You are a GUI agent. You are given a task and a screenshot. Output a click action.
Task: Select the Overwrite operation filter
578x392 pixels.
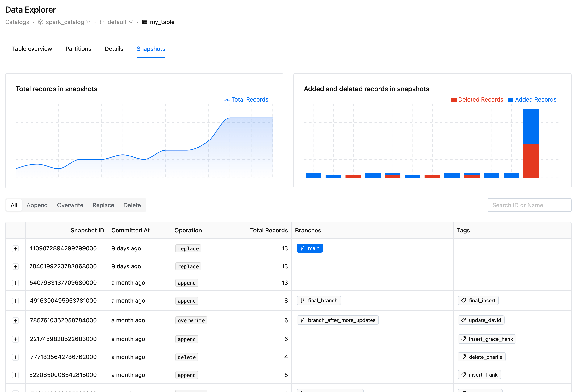pos(70,205)
